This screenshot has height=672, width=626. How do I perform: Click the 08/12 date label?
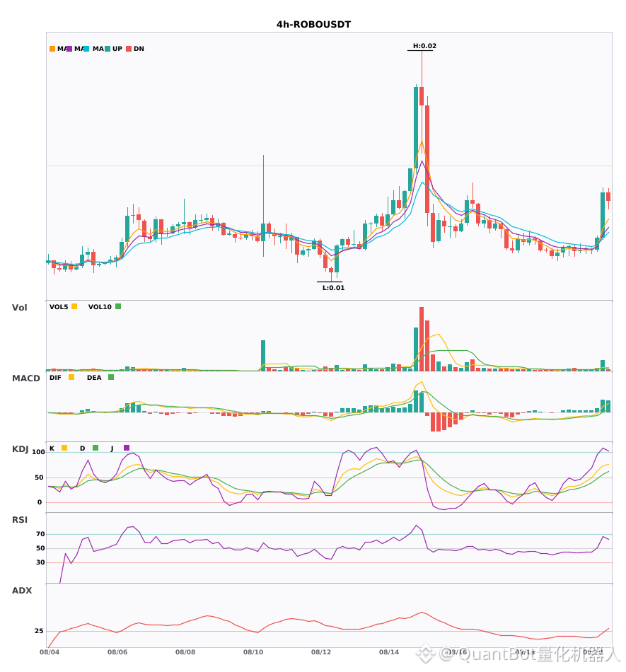pos(321,652)
